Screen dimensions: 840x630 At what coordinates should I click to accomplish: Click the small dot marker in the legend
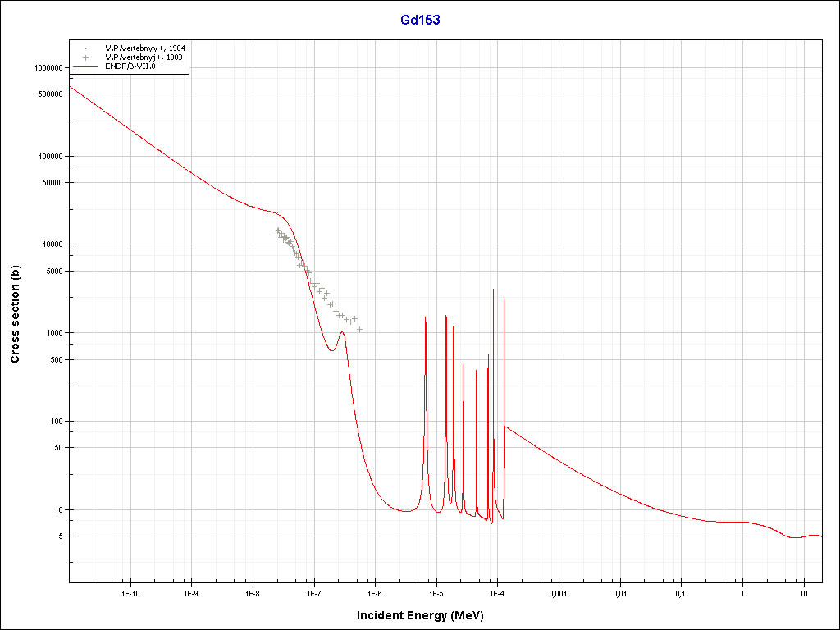(85, 48)
